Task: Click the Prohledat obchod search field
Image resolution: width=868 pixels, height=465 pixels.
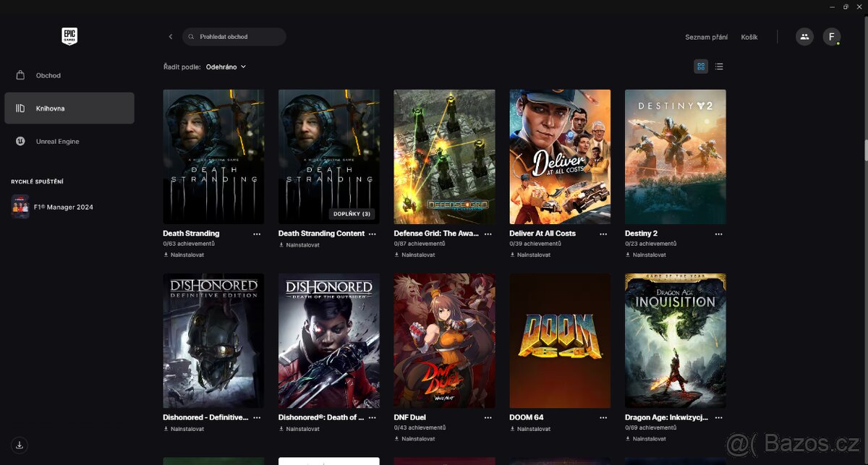Action: (233, 36)
